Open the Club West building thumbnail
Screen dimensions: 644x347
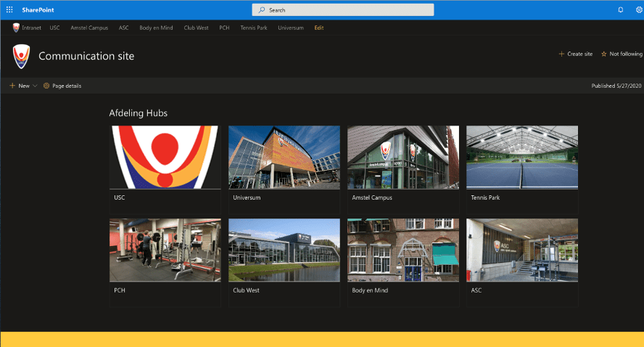click(x=284, y=250)
